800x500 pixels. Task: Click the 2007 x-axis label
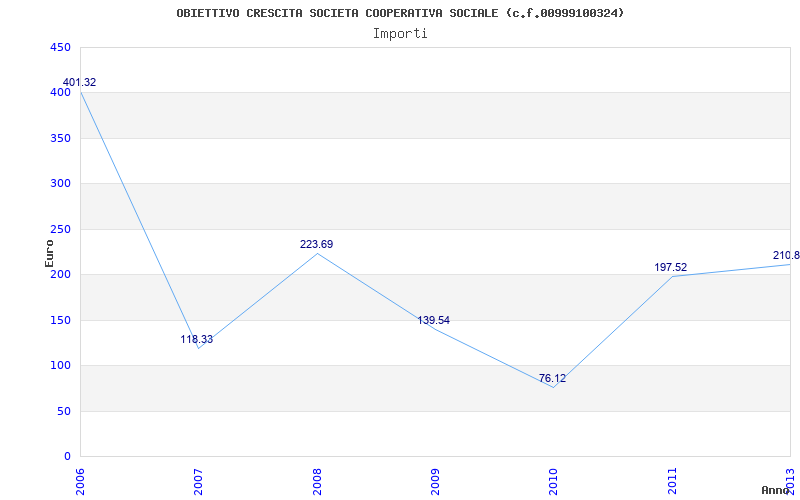tap(198, 481)
